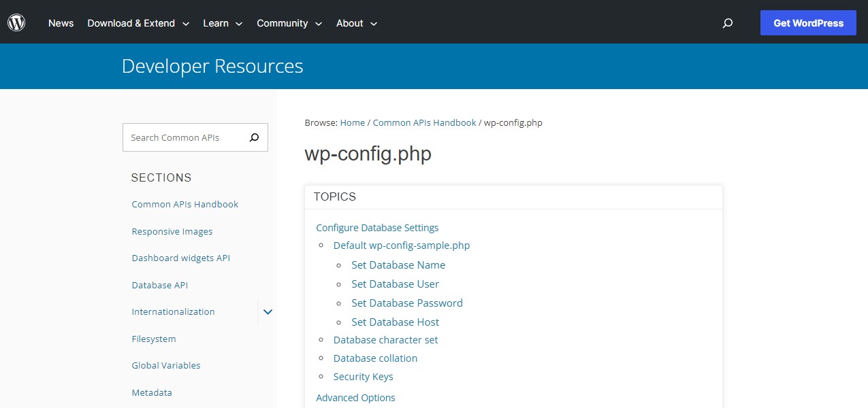Viewport: 868px width, 408px height.
Task: Open the Download & Extend dropdown menu
Action: 138,23
